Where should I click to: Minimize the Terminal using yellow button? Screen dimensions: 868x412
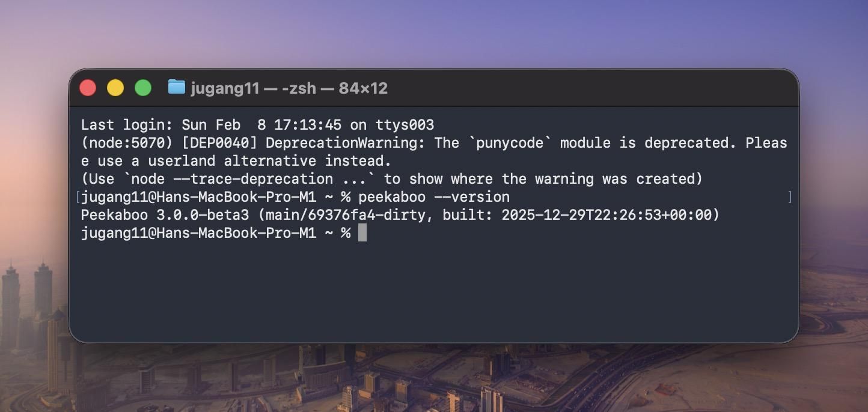pos(115,88)
